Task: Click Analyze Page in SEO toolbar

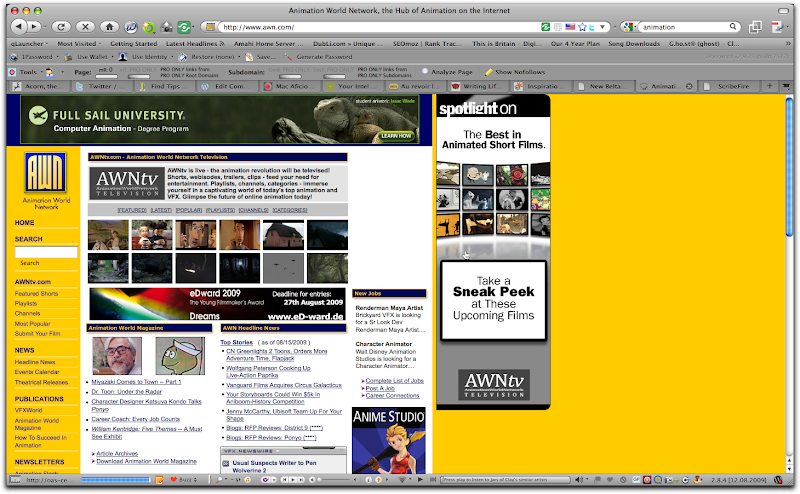Action: tap(447, 72)
